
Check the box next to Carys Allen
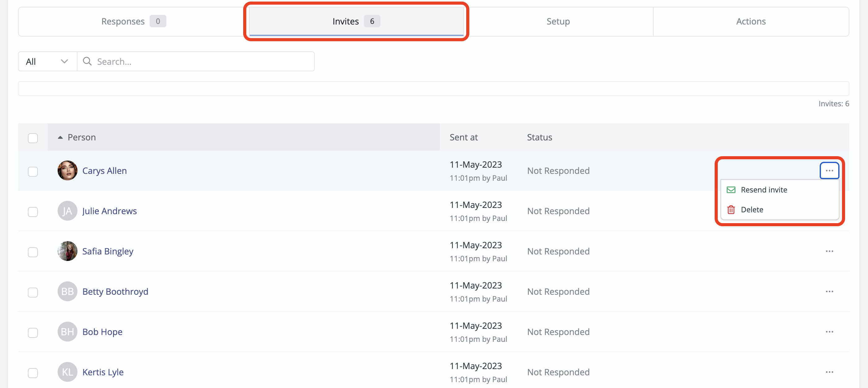point(33,172)
